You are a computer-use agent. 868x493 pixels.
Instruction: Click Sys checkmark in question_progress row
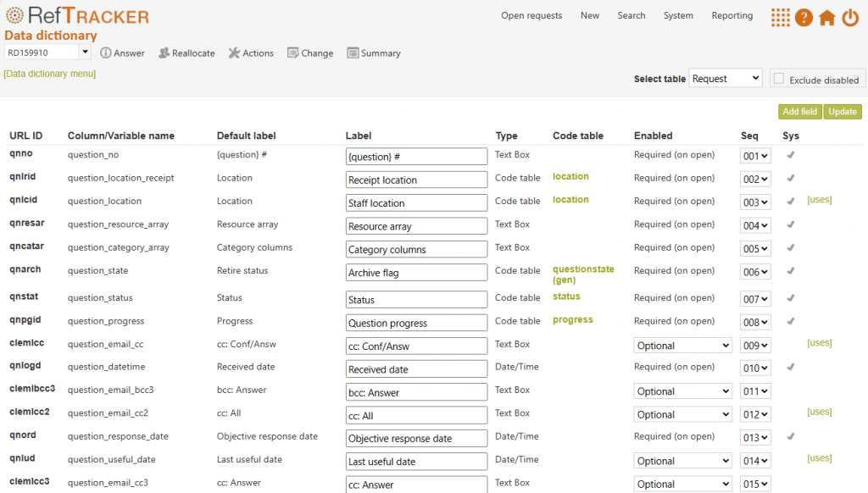coord(791,322)
